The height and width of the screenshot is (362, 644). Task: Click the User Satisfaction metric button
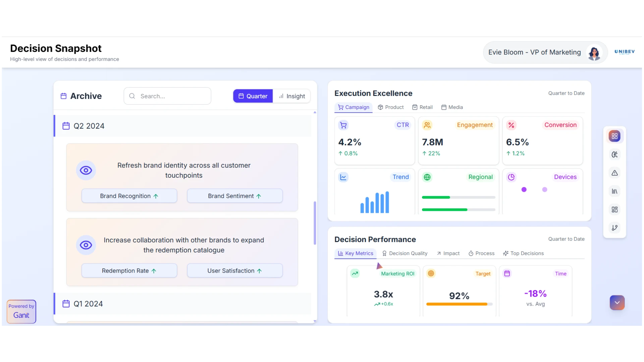[234, 271]
